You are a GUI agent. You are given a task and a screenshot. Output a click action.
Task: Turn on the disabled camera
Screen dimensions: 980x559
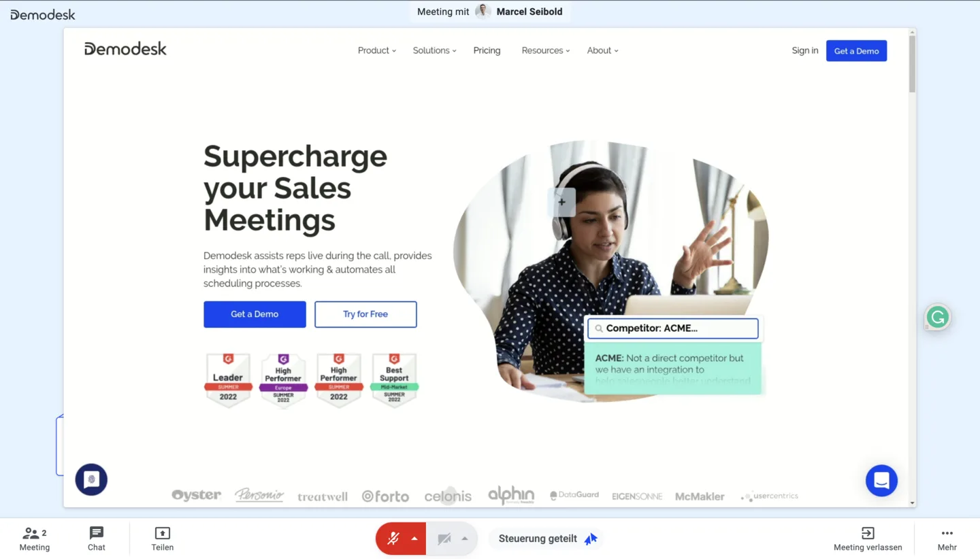(x=444, y=539)
